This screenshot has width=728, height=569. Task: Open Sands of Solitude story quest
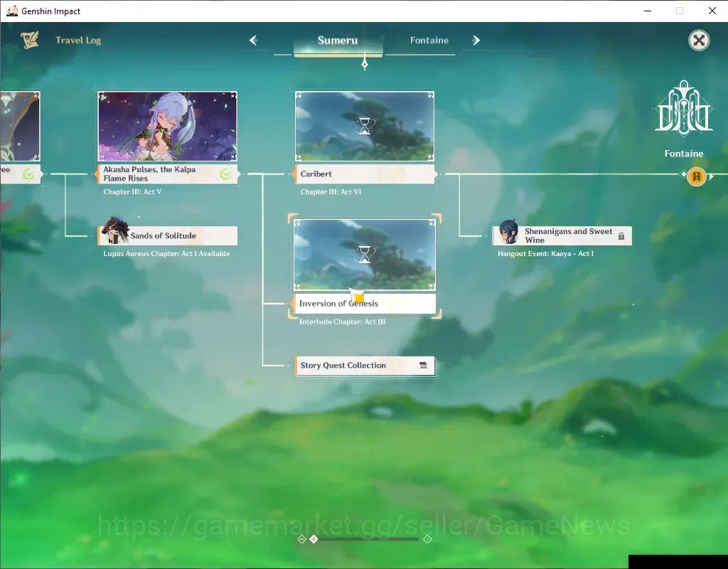168,235
